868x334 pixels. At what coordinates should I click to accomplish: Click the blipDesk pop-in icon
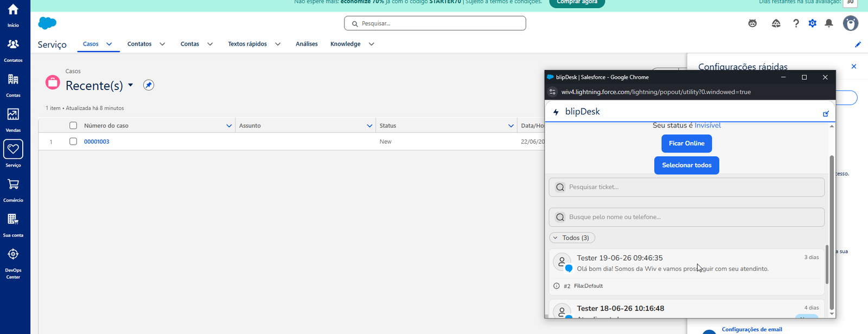pyautogui.click(x=826, y=113)
